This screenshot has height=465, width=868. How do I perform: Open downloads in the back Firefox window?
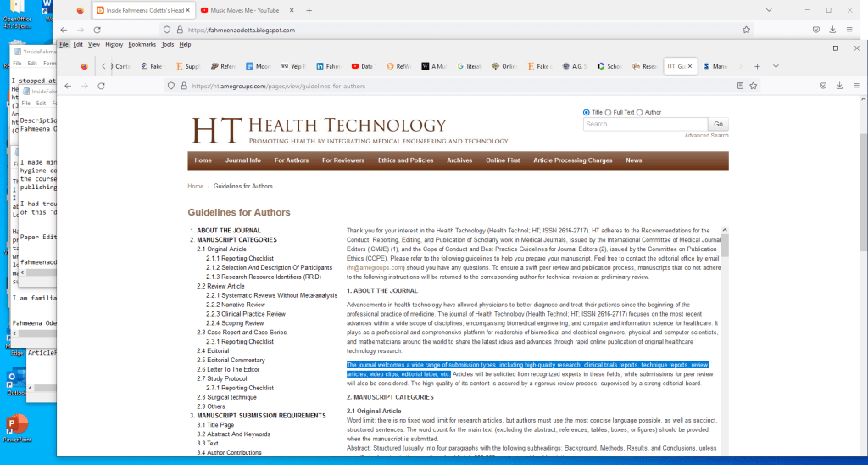point(832,30)
